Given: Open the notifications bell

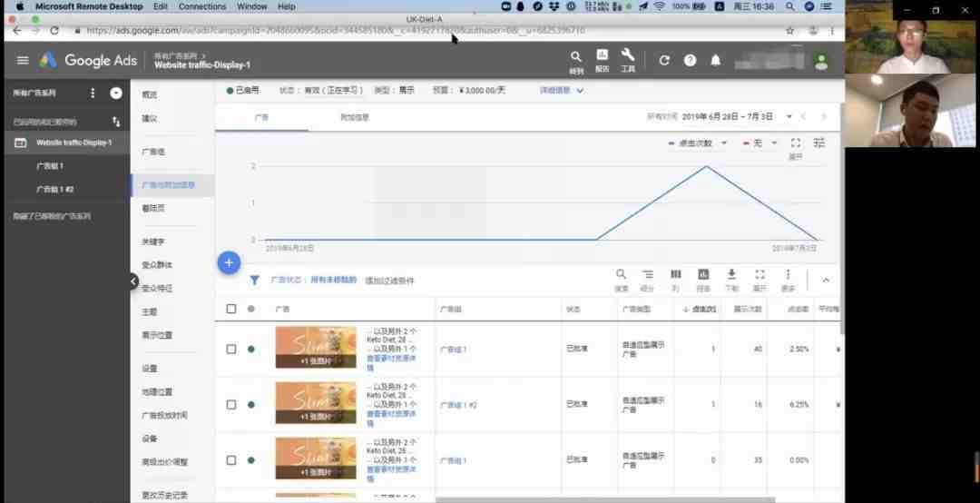Looking at the screenshot, I should (716, 60).
